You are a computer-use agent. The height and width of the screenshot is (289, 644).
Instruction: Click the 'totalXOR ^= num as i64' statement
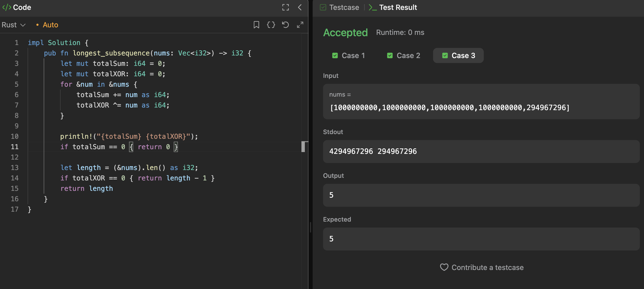(x=123, y=105)
